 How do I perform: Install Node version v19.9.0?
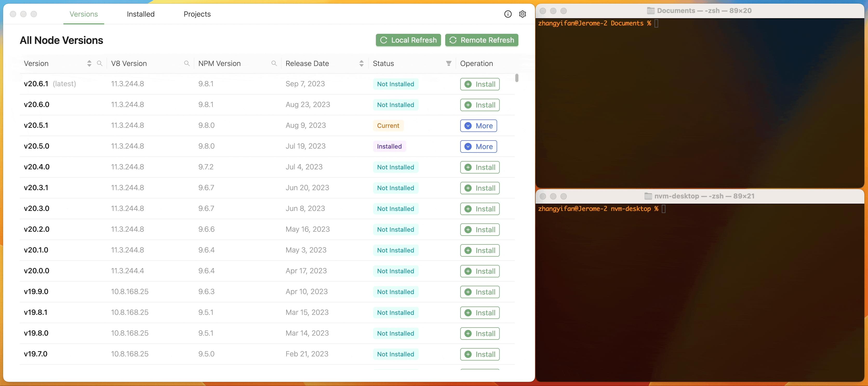tap(479, 292)
